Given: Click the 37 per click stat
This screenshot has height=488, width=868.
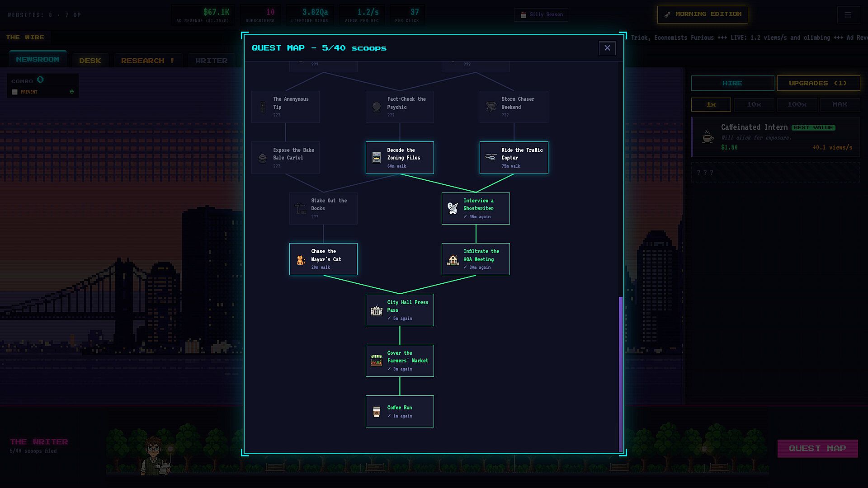Looking at the screenshot, I should pyautogui.click(x=407, y=15).
